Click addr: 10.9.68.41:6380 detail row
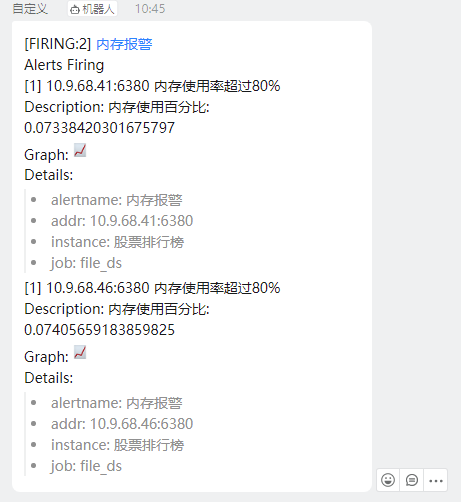Image resolution: width=461 pixels, height=502 pixels. (x=122, y=221)
